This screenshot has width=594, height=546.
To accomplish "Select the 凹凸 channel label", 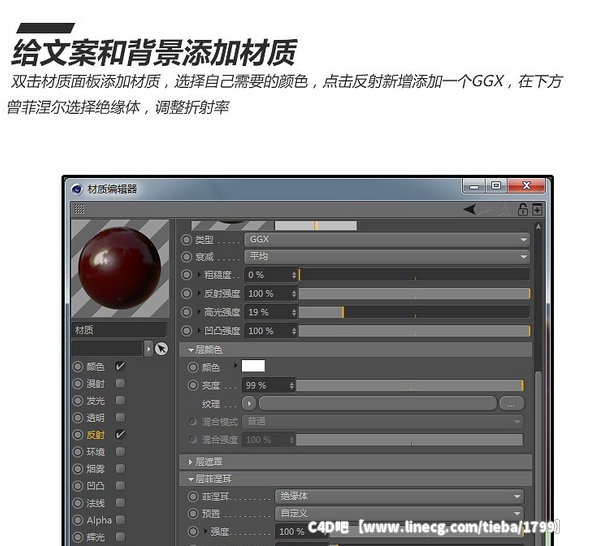I will (x=95, y=486).
